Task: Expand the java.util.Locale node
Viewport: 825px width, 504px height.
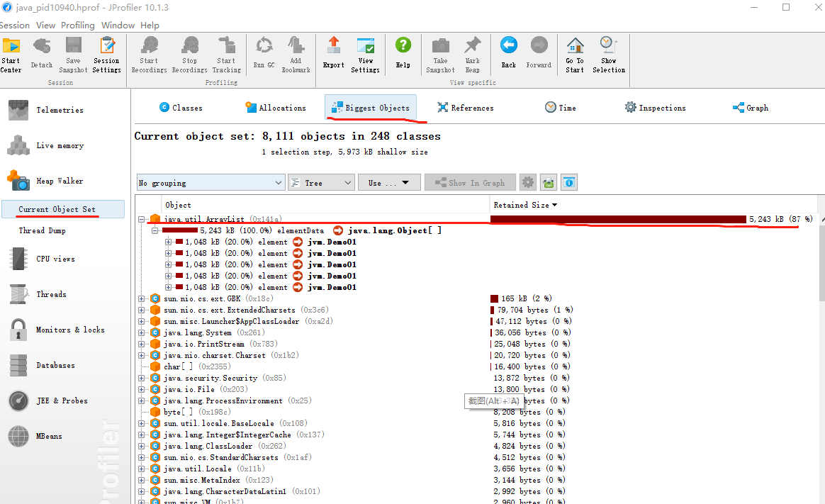Action: click(x=141, y=469)
